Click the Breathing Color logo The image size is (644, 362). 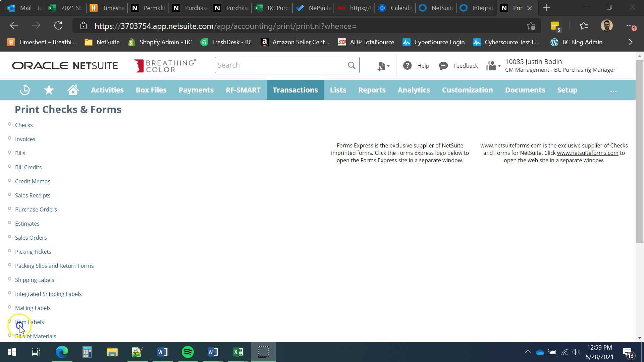pyautogui.click(x=165, y=66)
